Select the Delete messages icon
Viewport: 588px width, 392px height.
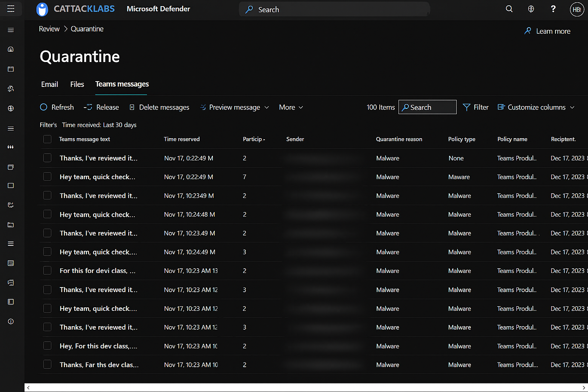coord(132,107)
